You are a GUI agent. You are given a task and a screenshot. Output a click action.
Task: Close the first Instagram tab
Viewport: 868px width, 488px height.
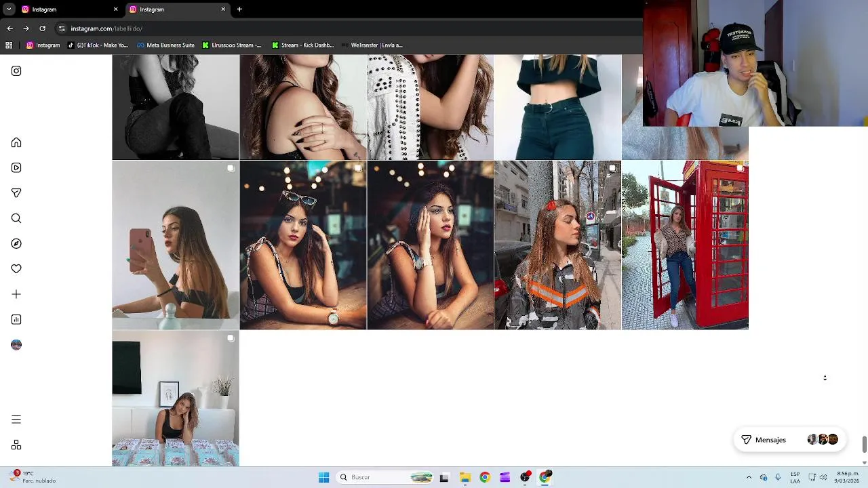(x=115, y=9)
